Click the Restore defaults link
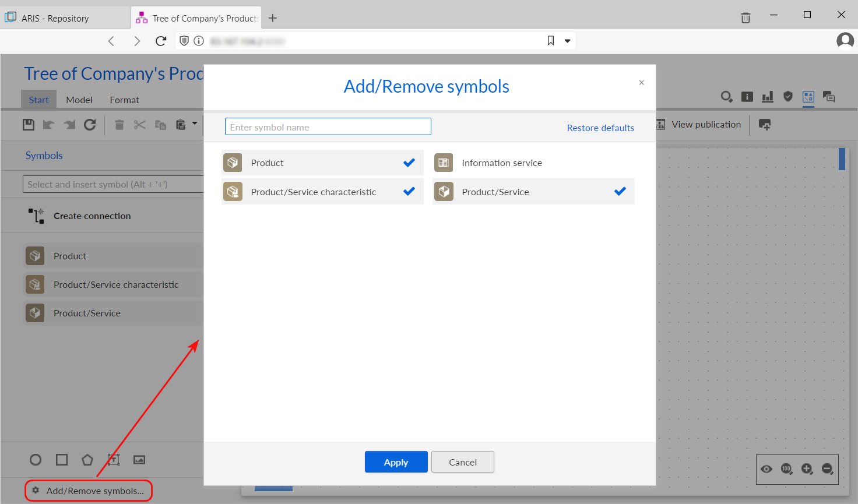Viewport: 858px width, 504px height. point(600,128)
